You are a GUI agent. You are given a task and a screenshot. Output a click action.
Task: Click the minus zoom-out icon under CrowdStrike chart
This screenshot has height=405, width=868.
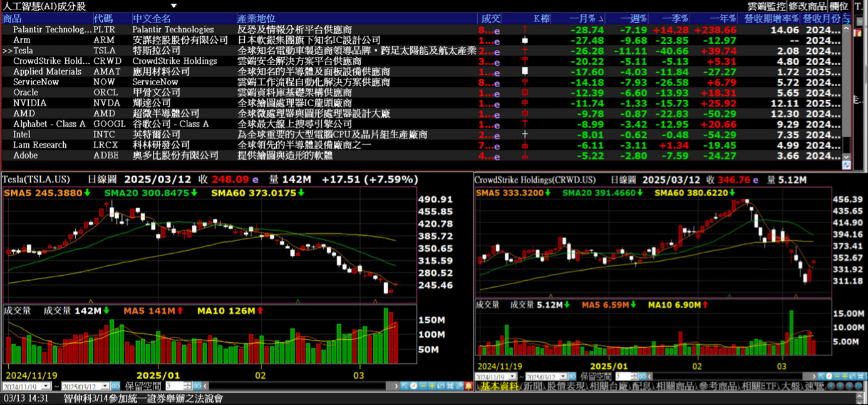pyautogui.click(x=837, y=376)
